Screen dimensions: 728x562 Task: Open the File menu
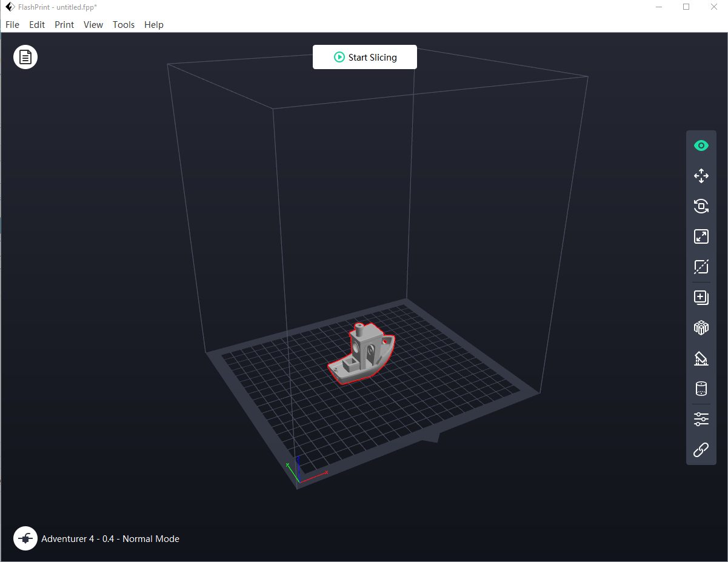tap(12, 25)
